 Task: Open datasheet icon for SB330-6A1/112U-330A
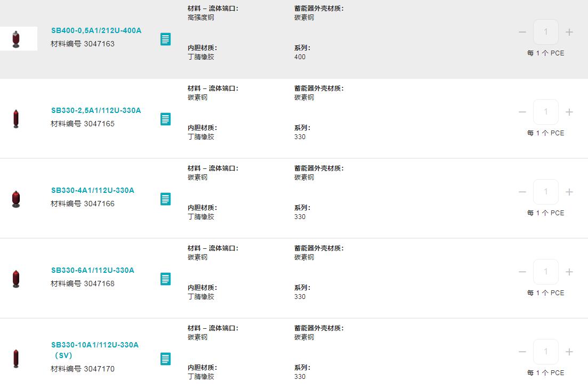166,279
